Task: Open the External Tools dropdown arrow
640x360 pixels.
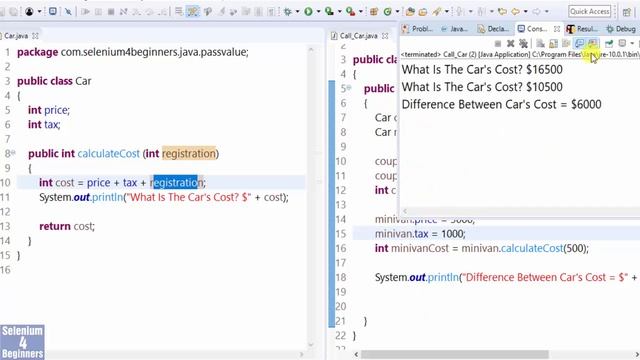Action: pyautogui.click(x=361, y=11)
